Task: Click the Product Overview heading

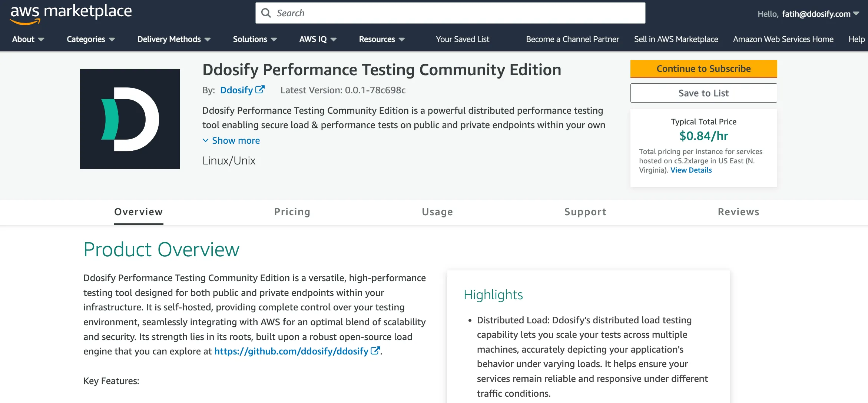Action: 161,249
